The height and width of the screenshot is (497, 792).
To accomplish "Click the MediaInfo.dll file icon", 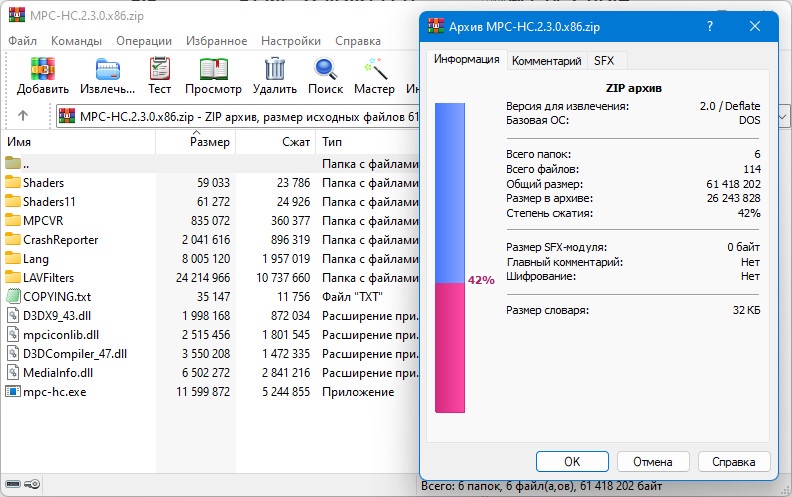I will [13, 372].
